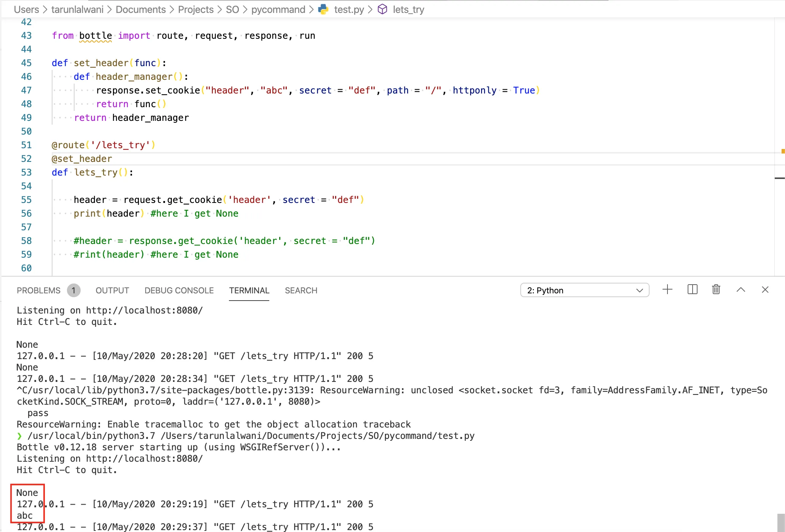Open the SEARCH panel tab
This screenshot has width=785, height=532.
coord(301,290)
